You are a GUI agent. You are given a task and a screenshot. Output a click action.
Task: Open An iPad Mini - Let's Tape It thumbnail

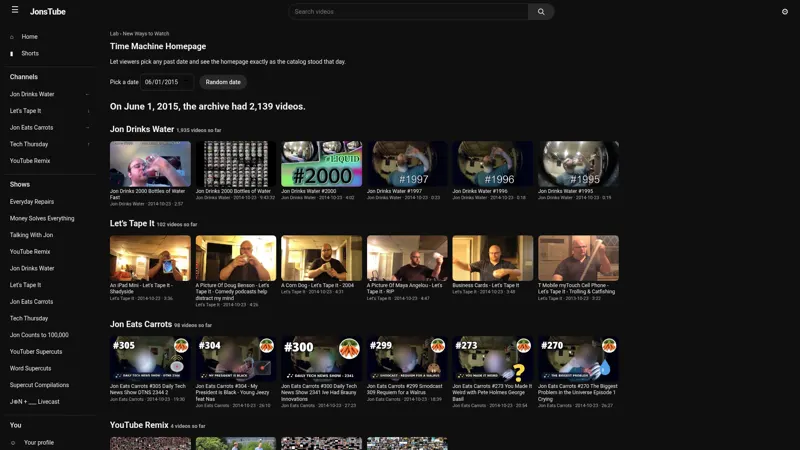(150, 258)
